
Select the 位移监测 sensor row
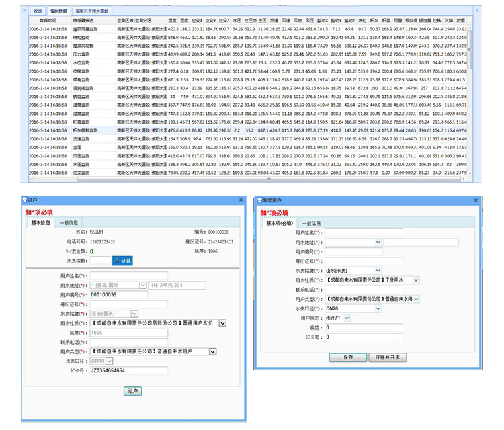(x=247, y=71)
